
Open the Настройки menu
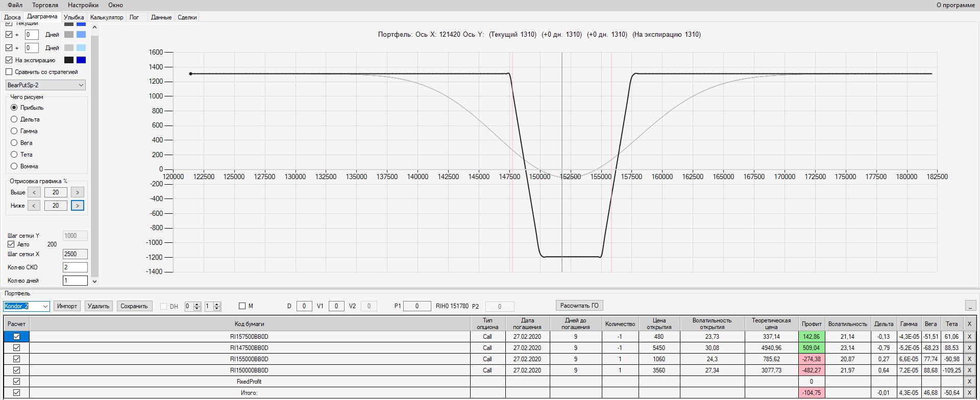[x=83, y=5]
